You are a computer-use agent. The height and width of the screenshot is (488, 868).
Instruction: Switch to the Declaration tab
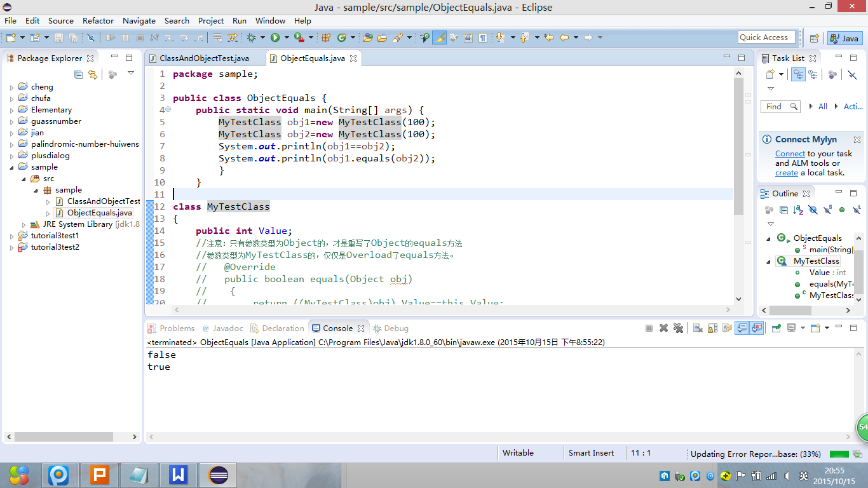click(x=278, y=329)
